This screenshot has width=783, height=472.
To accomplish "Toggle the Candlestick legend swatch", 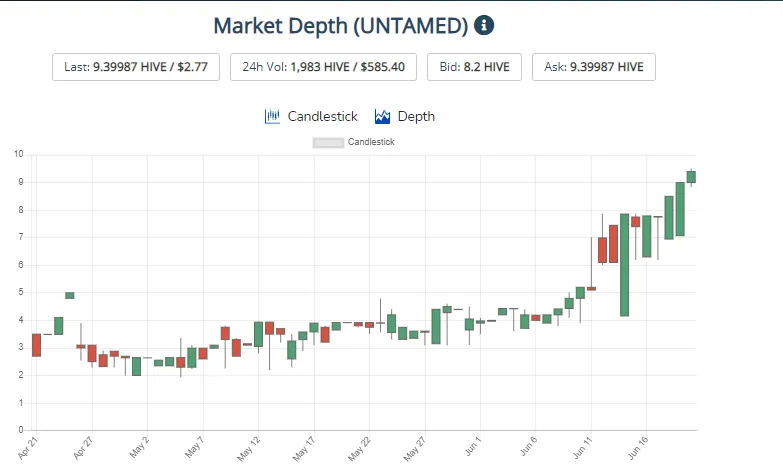I will (328, 143).
